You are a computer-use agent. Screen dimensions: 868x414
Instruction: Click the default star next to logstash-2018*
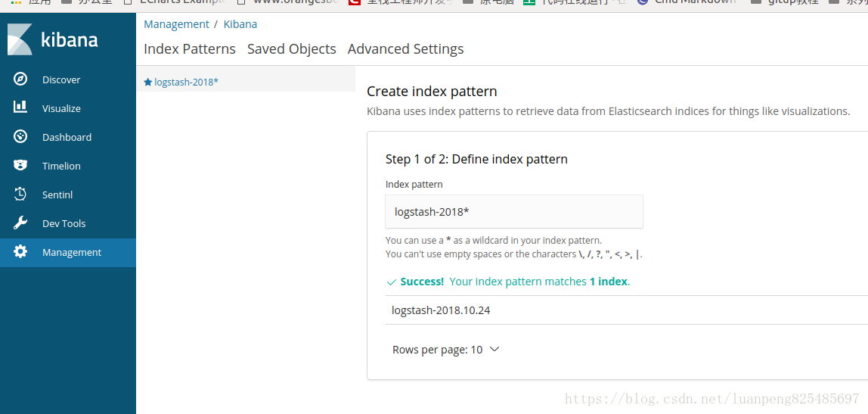pos(147,82)
